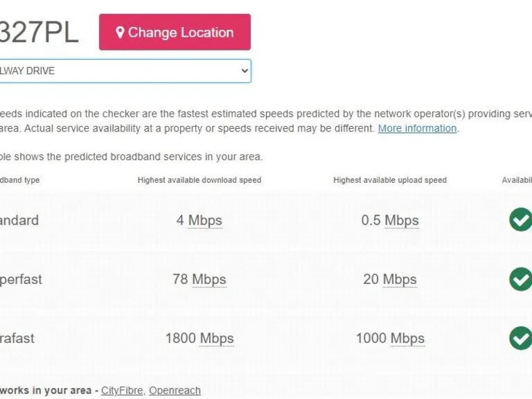Image resolution: width=532 pixels, height=399 pixels.
Task: Click the Highest available download speed header
Action: pos(199,180)
